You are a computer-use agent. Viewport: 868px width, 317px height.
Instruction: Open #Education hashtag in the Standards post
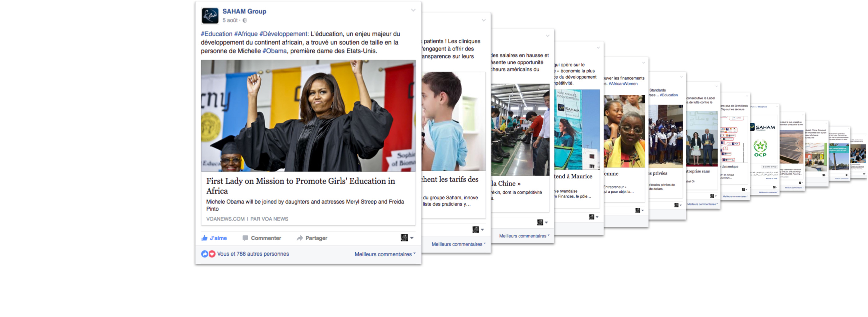click(x=669, y=95)
